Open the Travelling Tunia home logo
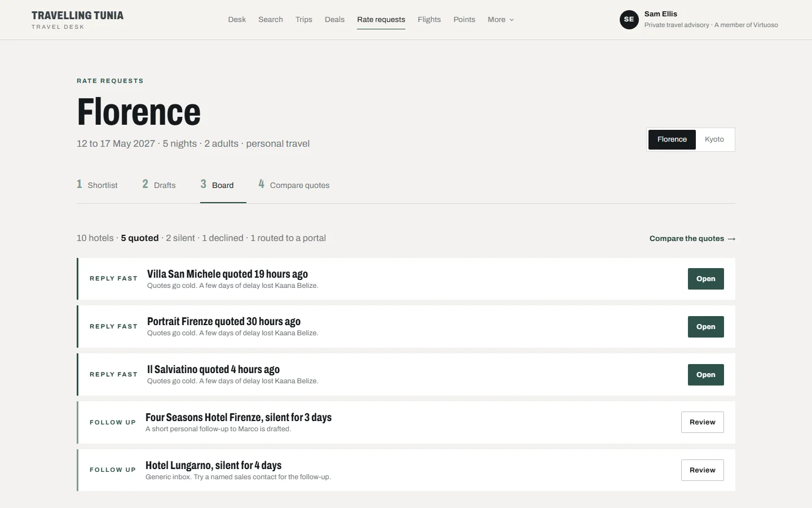This screenshot has height=508, width=812. (x=77, y=20)
